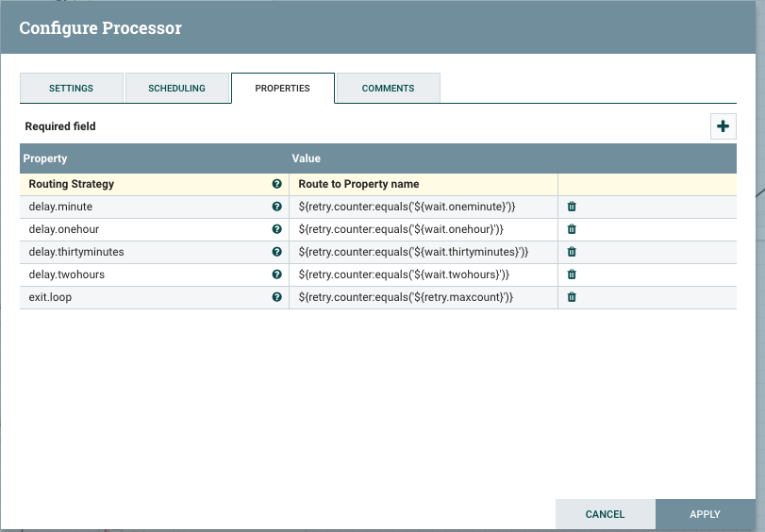The width and height of the screenshot is (765, 532).
Task: Go to the Comments tab
Action: [388, 88]
